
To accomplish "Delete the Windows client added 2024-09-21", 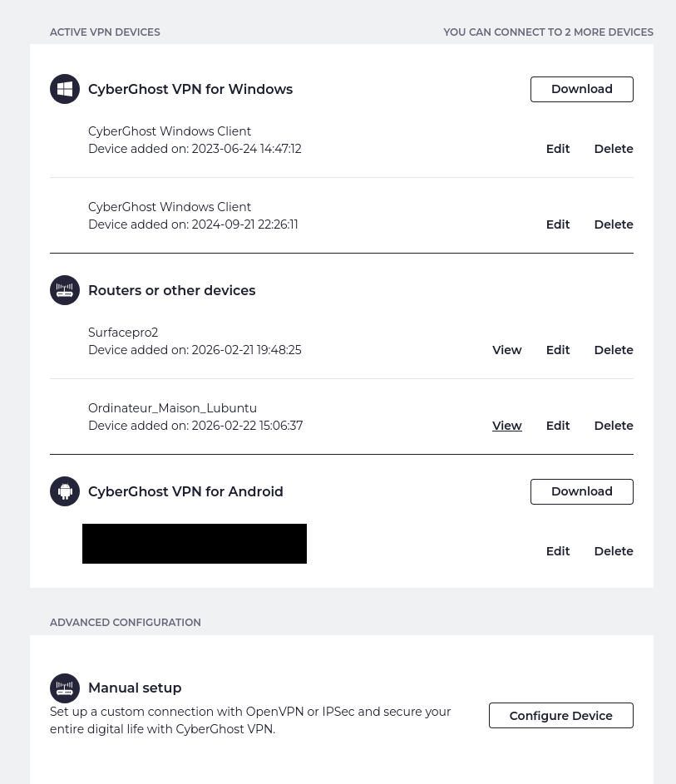I will pyautogui.click(x=613, y=224).
